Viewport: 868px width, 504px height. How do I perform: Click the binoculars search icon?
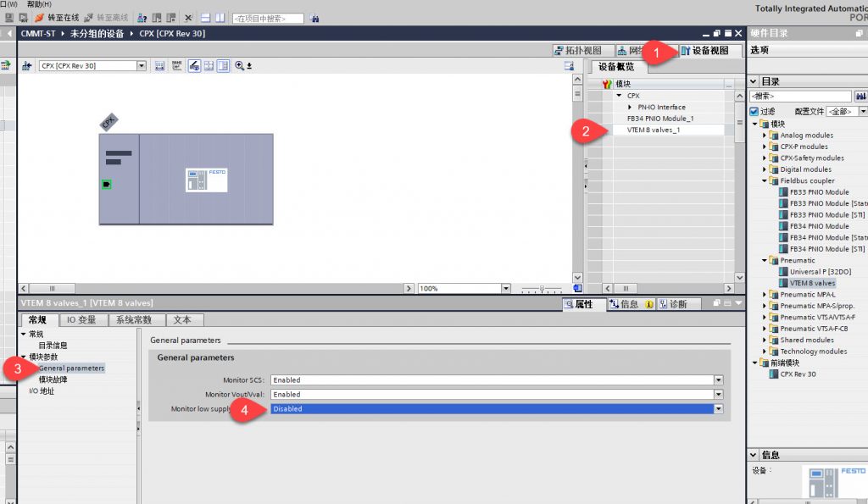314,19
